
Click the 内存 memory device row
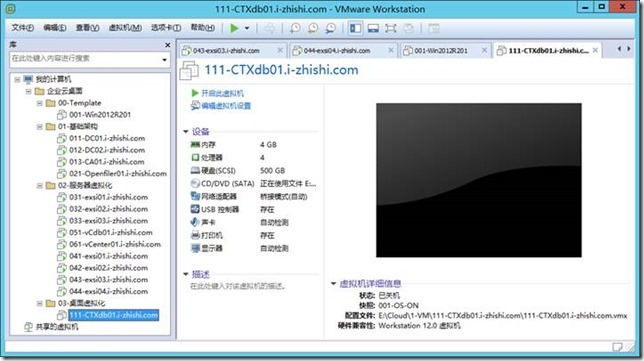(254, 145)
